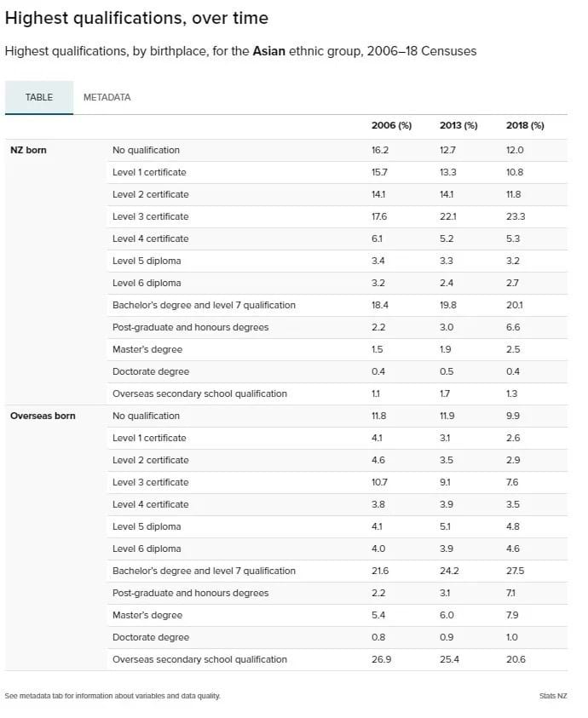This screenshot has width=588, height=718.
Task: Click the 2013 (%) column header
Action: tap(458, 125)
